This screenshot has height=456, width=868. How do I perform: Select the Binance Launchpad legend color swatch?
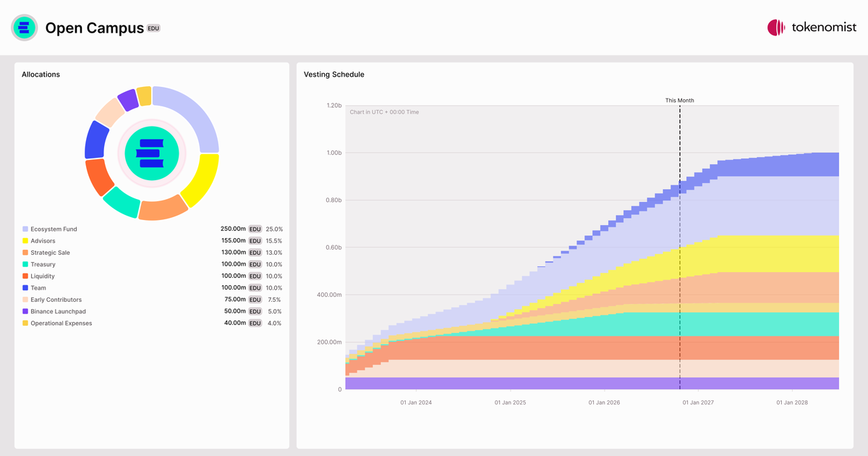(x=25, y=311)
